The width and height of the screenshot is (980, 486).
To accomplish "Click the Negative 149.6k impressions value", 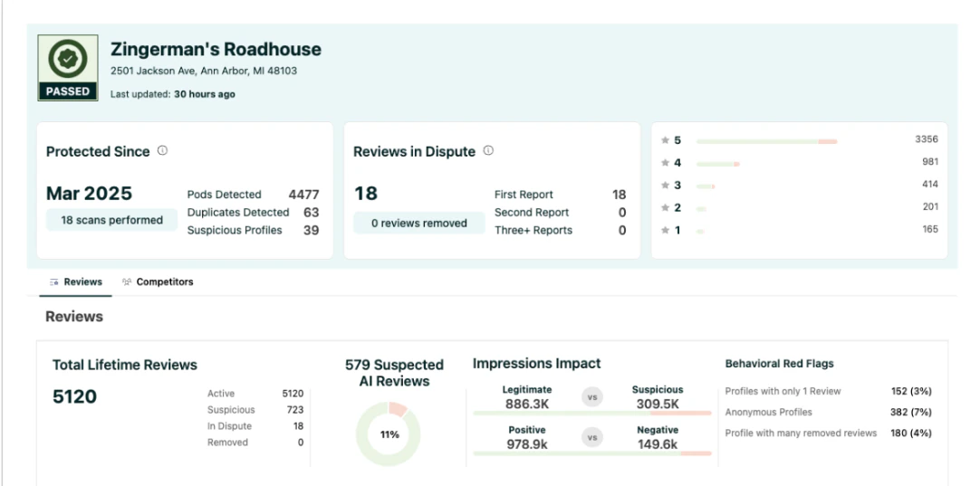I will pos(658,444).
